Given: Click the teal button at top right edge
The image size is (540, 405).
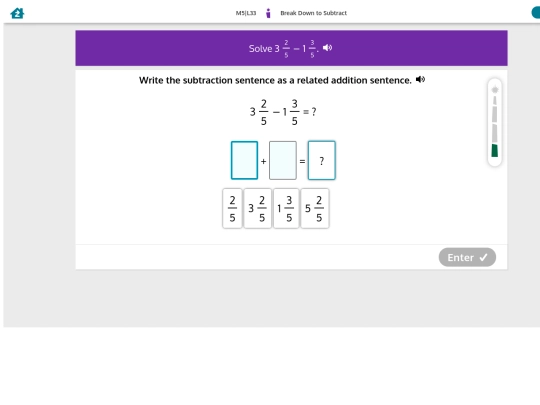Looking at the screenshot, I should [x=536, y=13].
